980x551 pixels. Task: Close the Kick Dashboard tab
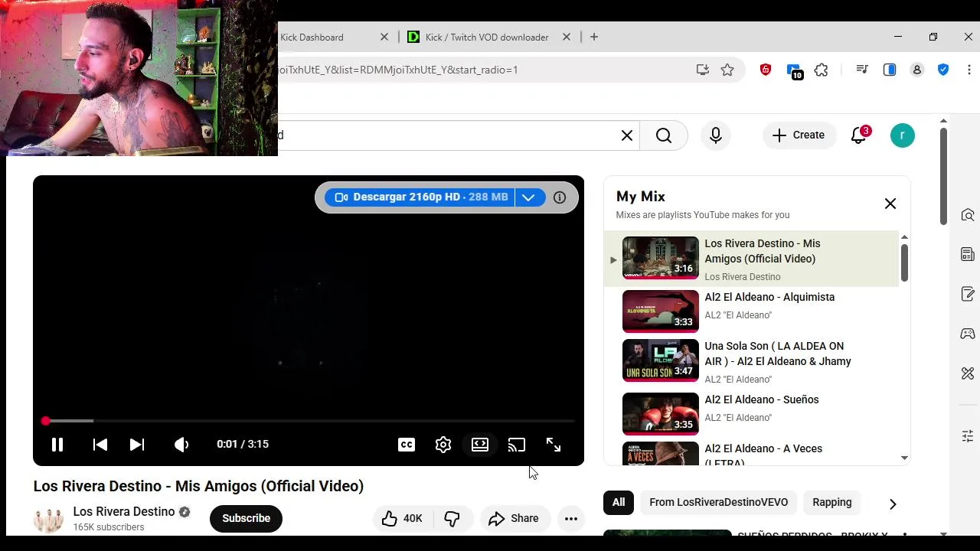coord(384,37)
